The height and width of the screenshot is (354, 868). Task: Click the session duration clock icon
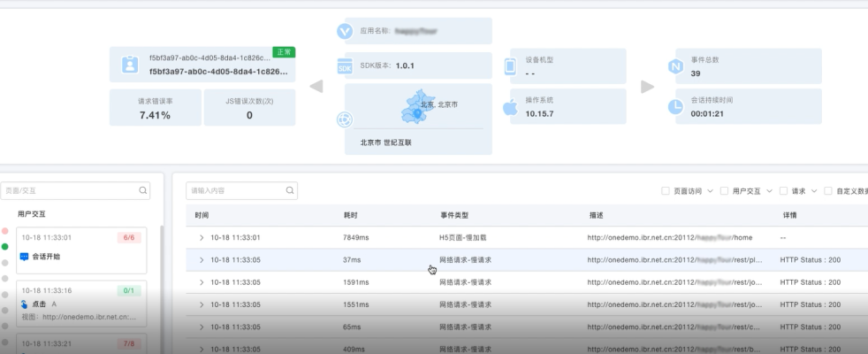pos(674,106)
